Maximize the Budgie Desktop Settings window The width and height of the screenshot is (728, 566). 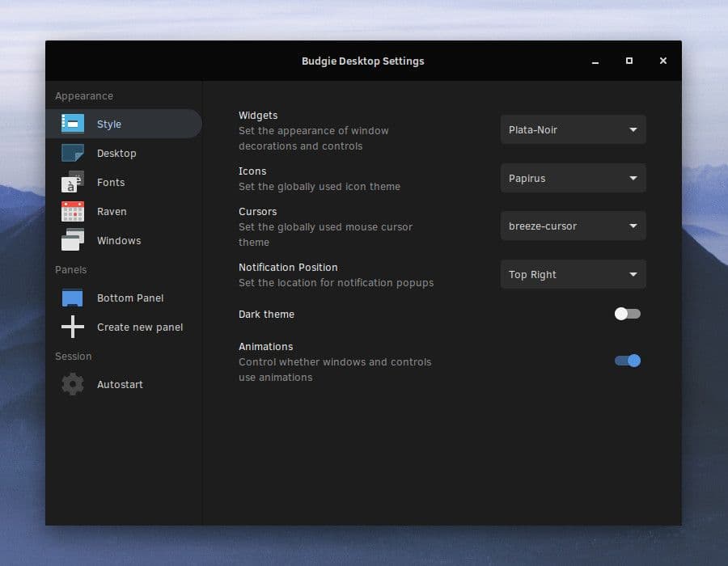(629, 61)
